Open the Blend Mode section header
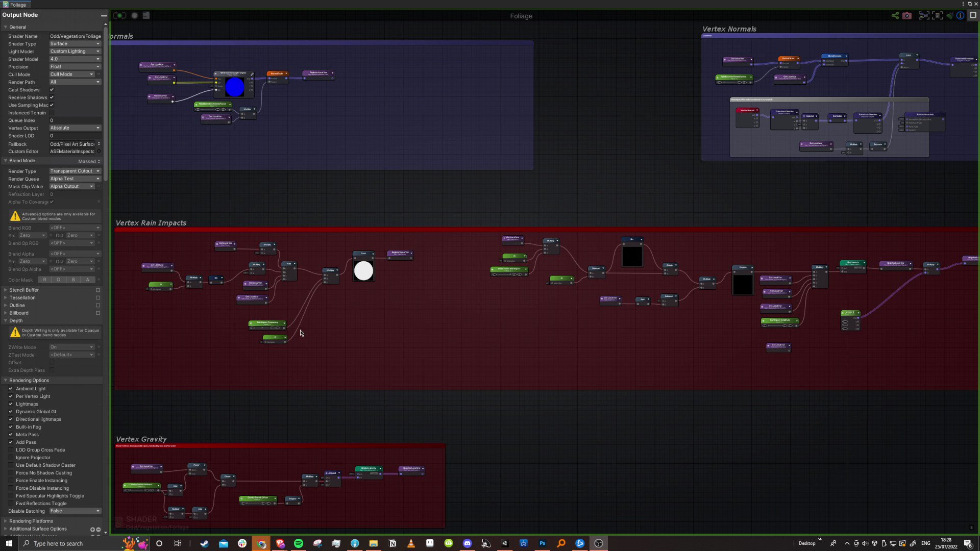 (22, 161)
